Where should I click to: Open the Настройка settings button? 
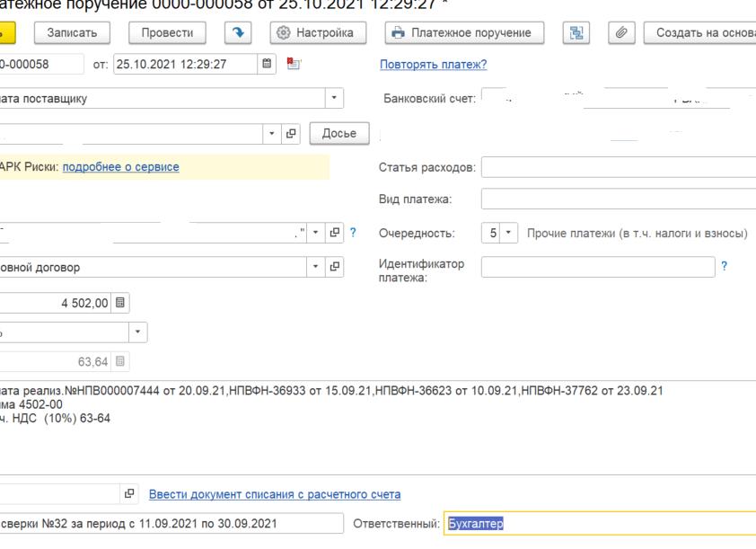click(318, 33)
